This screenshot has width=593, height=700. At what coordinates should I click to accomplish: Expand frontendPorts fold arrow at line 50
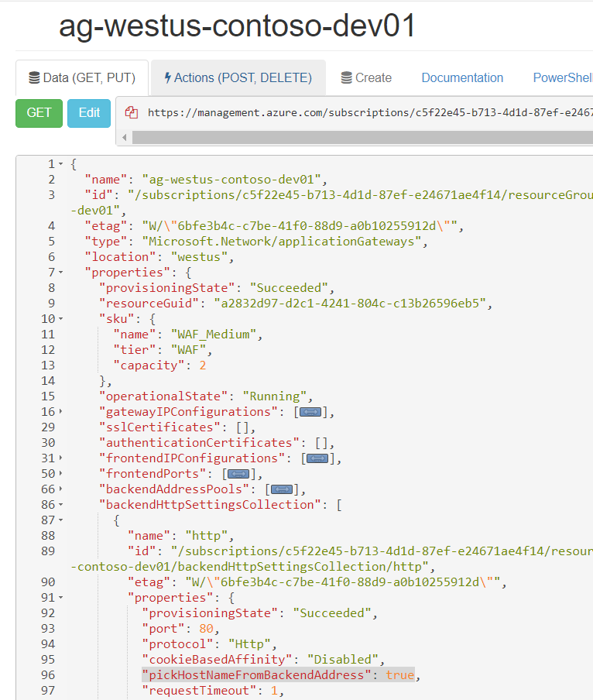coord(60,474)
